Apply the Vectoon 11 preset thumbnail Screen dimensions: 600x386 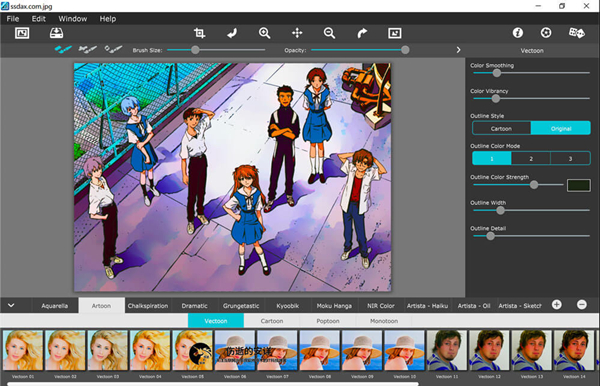[x=447, y=350]
